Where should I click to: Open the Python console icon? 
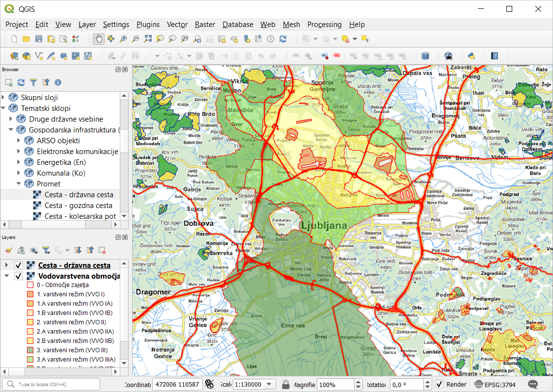[x=471, y=56]
